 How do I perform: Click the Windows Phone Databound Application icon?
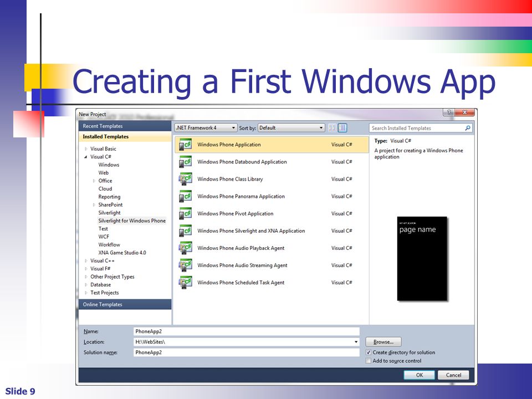coord(186,162)
